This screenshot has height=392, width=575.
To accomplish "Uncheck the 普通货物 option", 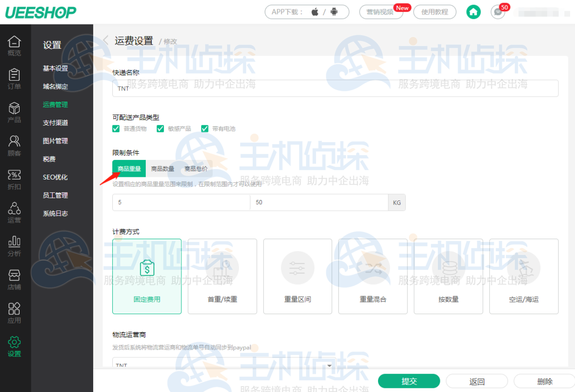I will [116, 128].
